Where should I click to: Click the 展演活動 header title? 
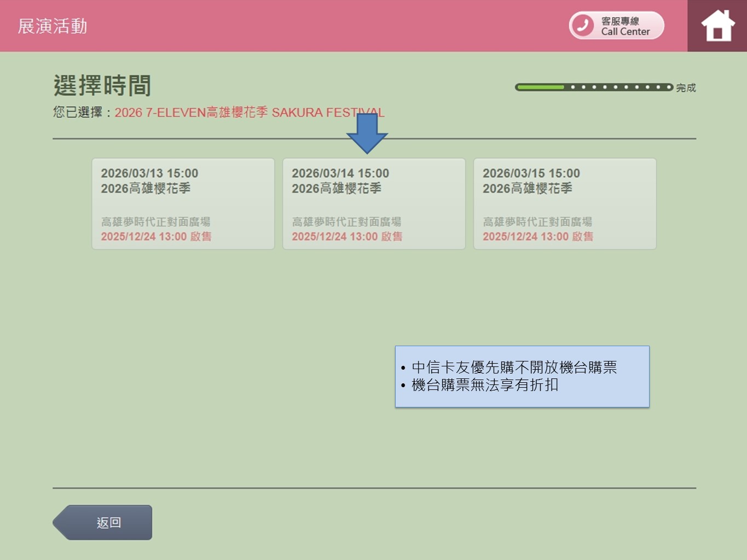point(53,26)
